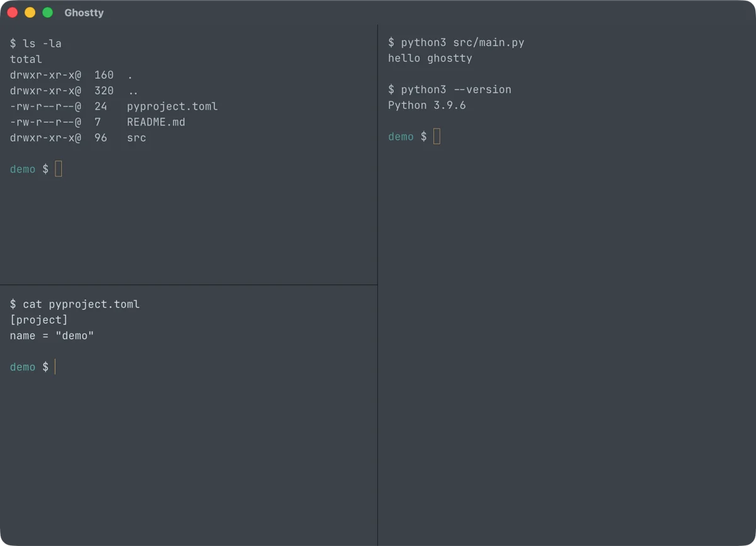Viewport: 756px width, 546px height.
Task: Click size 7 in the README.md row
Action: tap(98, 122)
